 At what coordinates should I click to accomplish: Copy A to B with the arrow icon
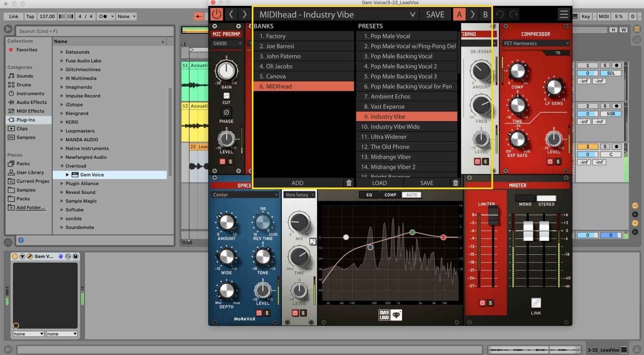click(473, 14)
